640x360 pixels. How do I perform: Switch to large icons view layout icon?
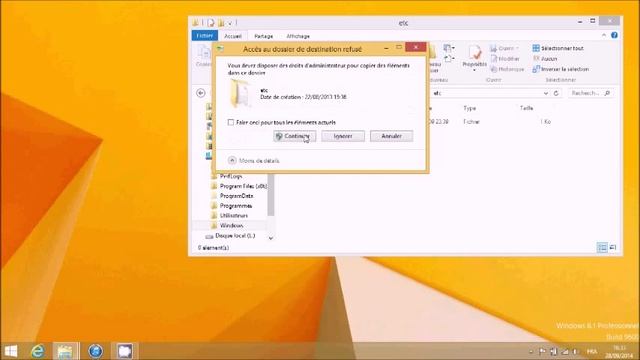click(x=613, y=247)
